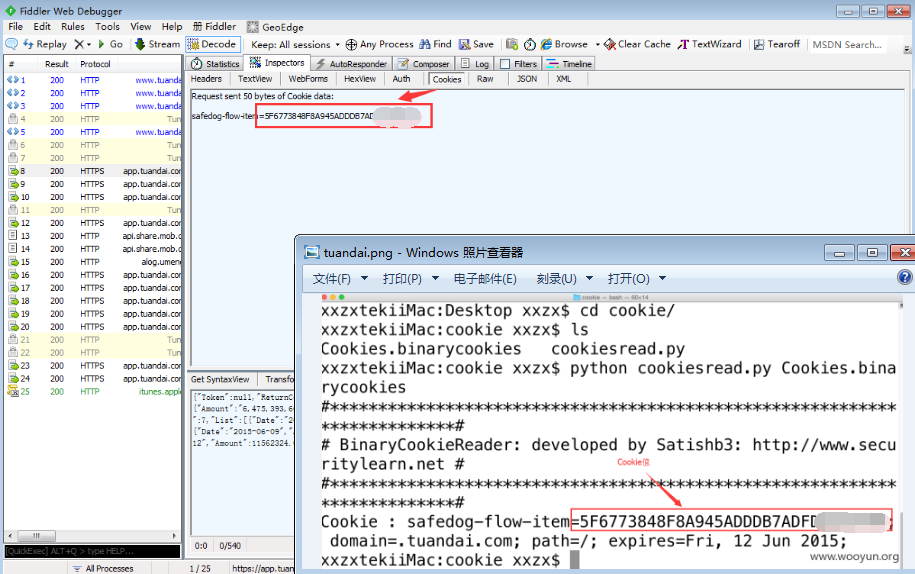Select the Auth inspector tab
The width and height of the screenshot is (915, 574).
click(x=401, y=79)
